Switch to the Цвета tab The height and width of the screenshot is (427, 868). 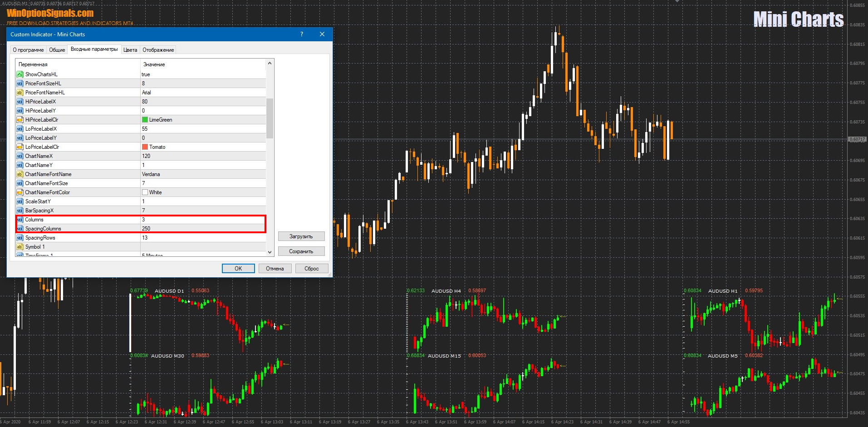click(130, 50)
